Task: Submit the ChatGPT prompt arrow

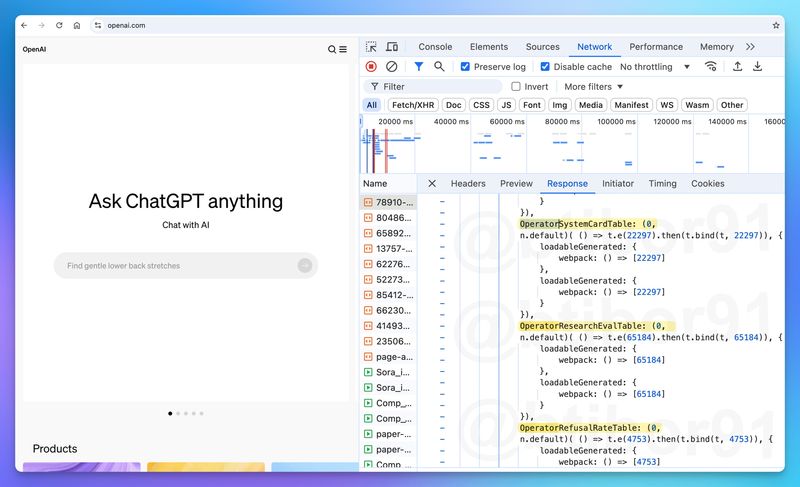Action: [305, 266]
